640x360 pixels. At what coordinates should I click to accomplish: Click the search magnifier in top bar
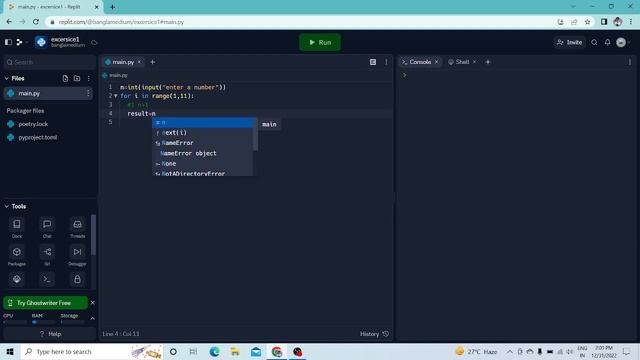click(x=594, y=42)
